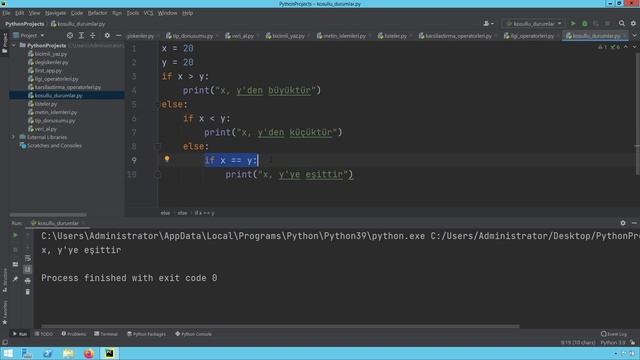
Task: Click Select Opened File target icon in Project panel
Action: (70, 36)
